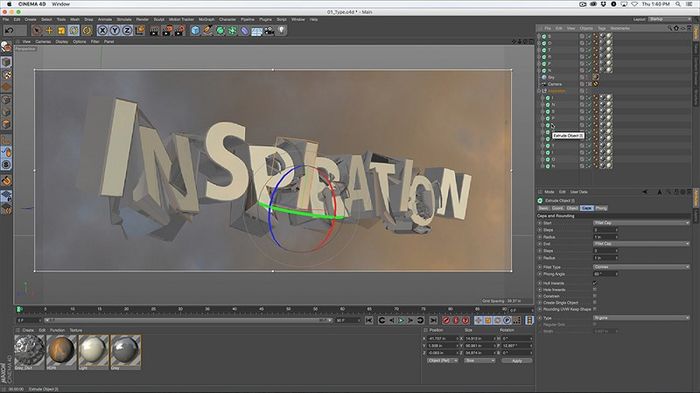Enable the Hole Inwards checkbox
This screenshot has width=700, height=393.
595,289
